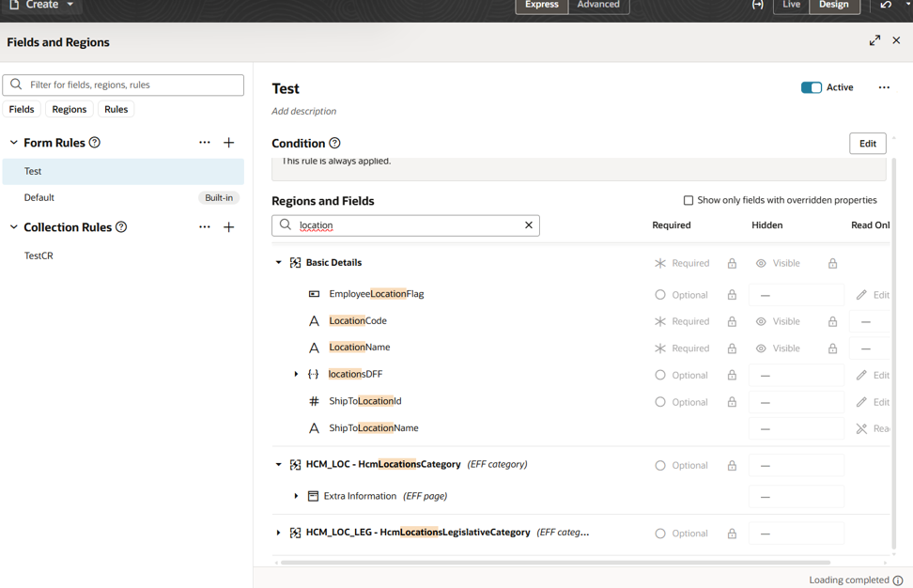Select the Default built-in form rule
The width and height of the screenshot is (913, 588).
point(39,197)
